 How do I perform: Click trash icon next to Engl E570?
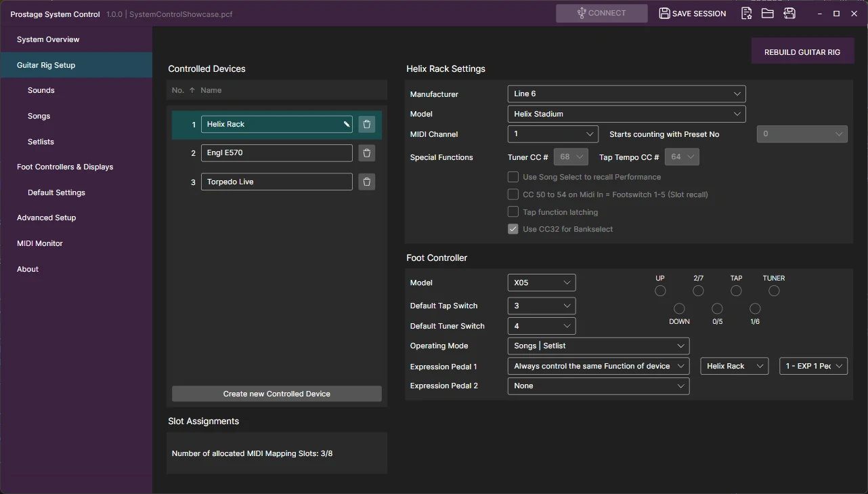point(366,153)
